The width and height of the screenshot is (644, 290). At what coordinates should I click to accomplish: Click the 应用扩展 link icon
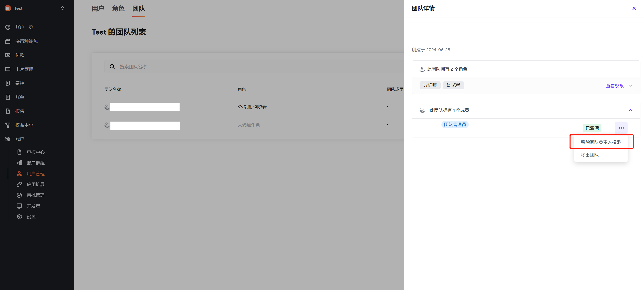19,184
